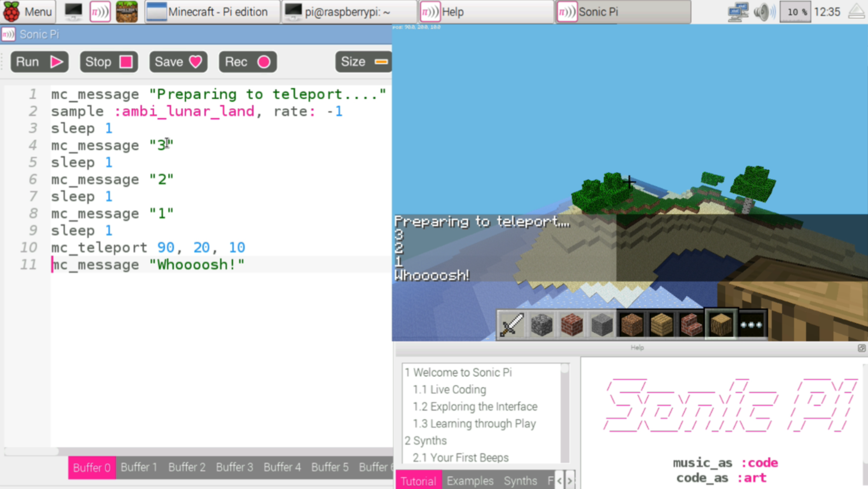
Task: Switch to pi@raspberrypi terminal window
Action: 349,12
